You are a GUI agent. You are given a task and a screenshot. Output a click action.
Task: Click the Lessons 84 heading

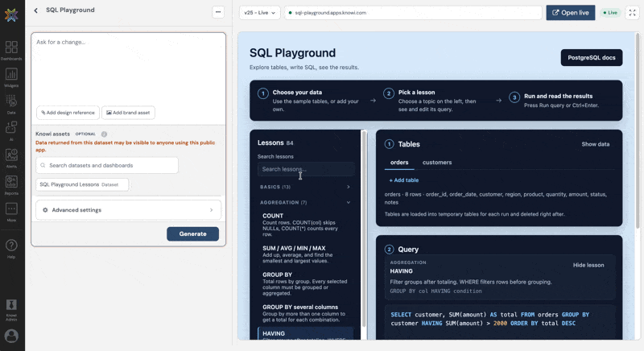tap(275, 142)
